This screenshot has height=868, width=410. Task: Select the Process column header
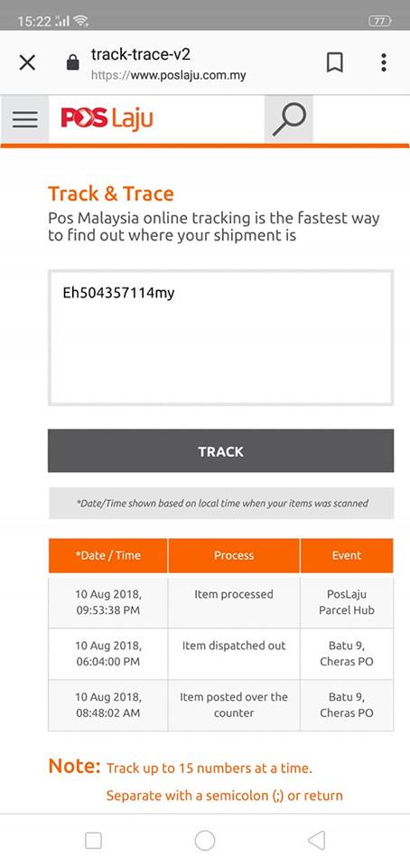pos(234,555)
